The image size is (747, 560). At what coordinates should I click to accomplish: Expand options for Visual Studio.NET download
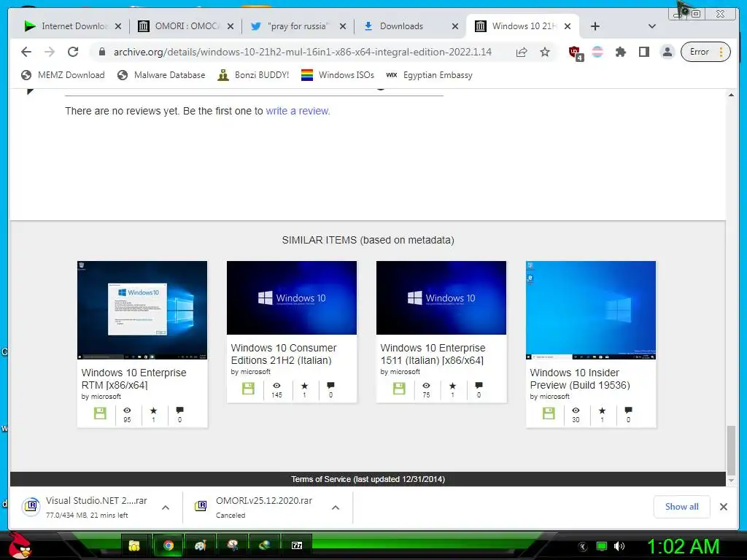166,507
